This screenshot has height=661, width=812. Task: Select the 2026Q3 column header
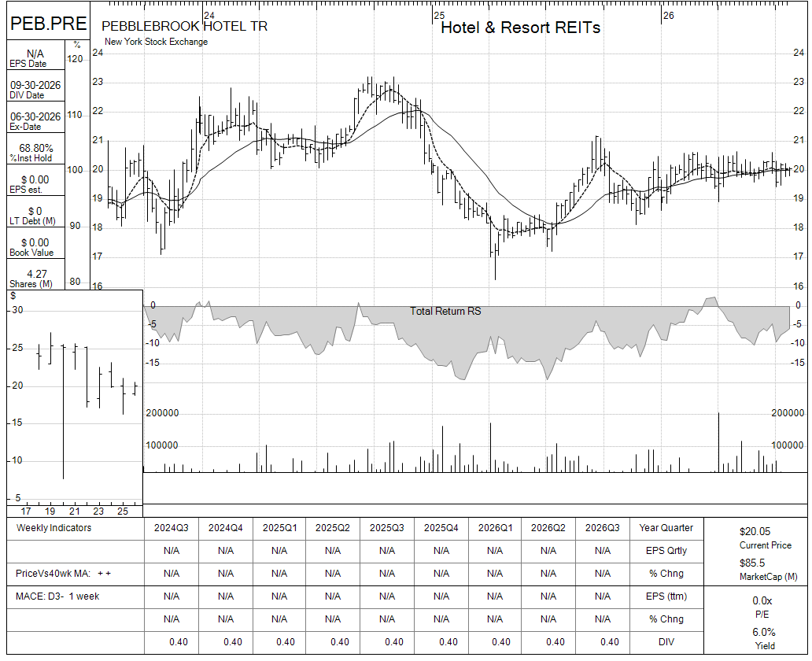point(602,528)
